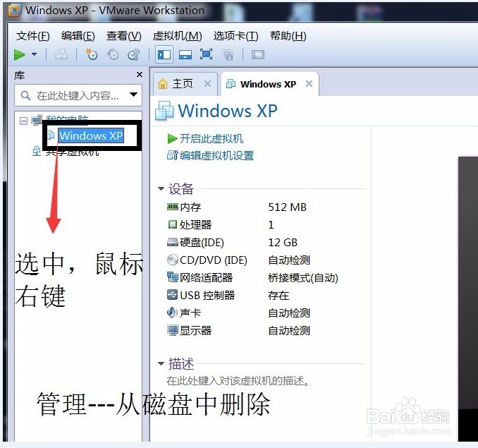This screenshot has width=478, height=448.
Task: Close the 主页 tab
Action: click(x=207, y=83)
